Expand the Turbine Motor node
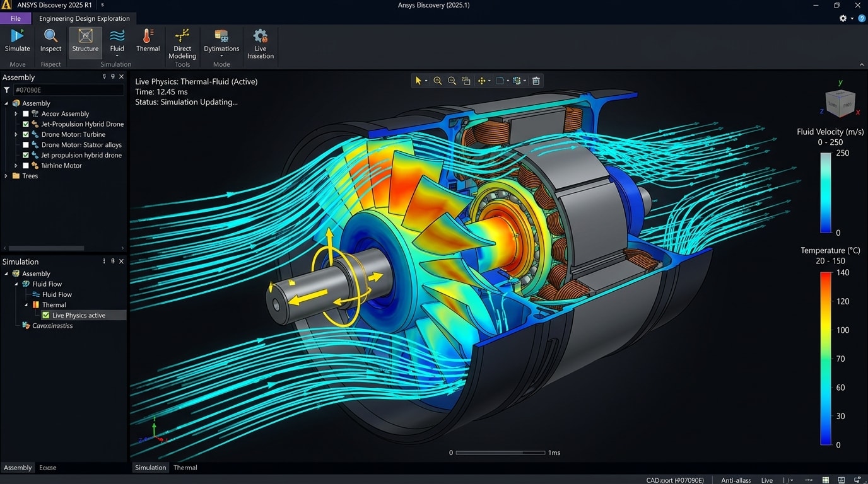The width and height of the screenshot is (868, 484). 16,166
